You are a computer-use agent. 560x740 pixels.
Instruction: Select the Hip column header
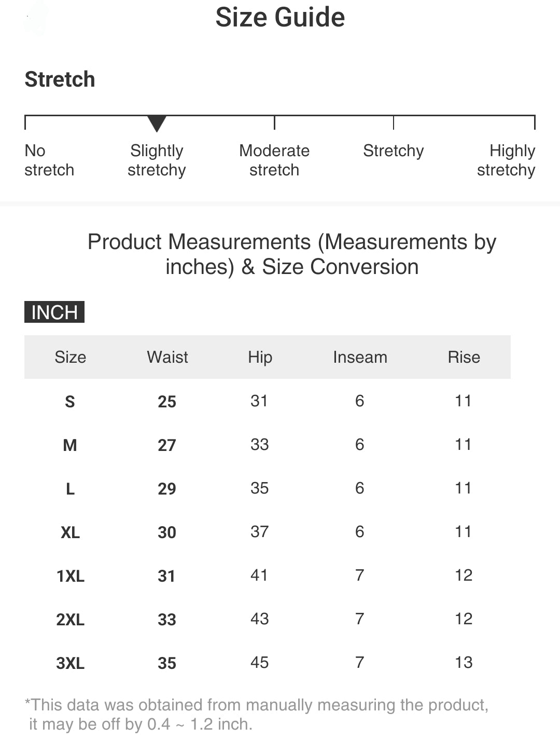[x=260, y=357]
